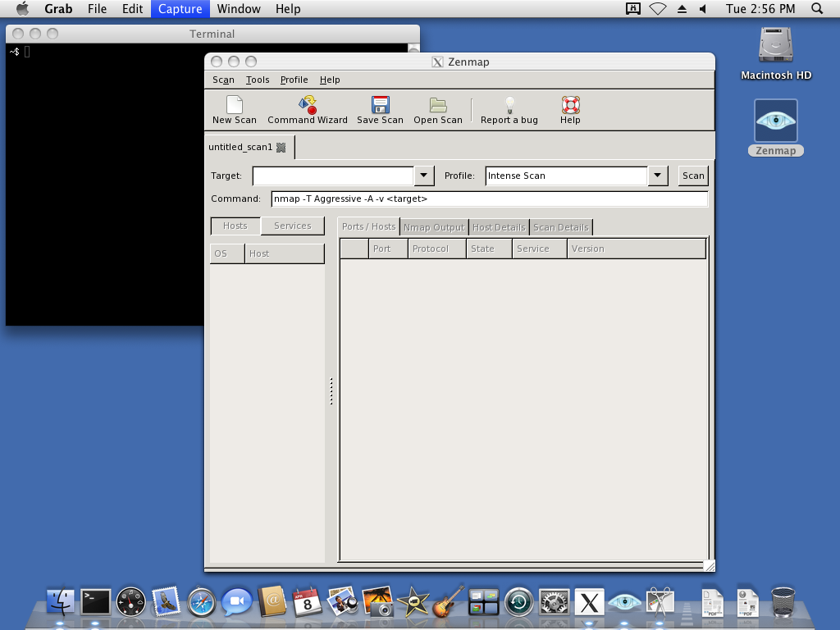Image resolution: width=840 pixels, height=630 pixels.
Task: Open Finder from the Dock
Action: (x=61, y=601)
